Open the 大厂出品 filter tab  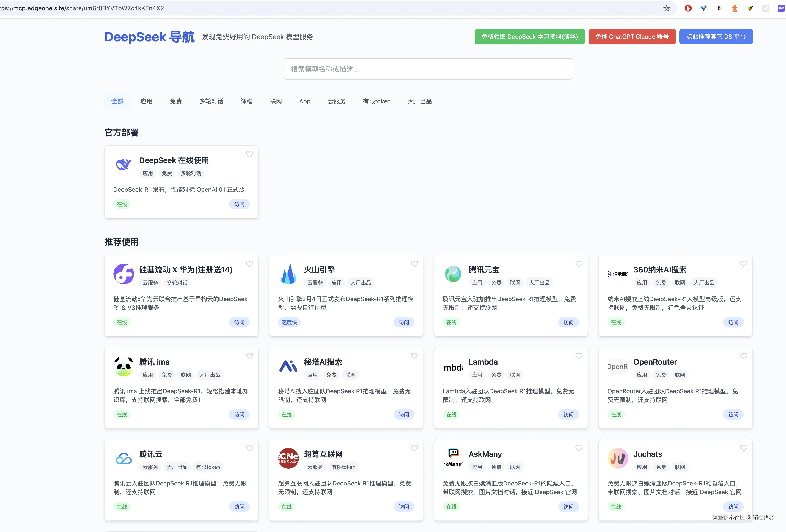(419, 101)
